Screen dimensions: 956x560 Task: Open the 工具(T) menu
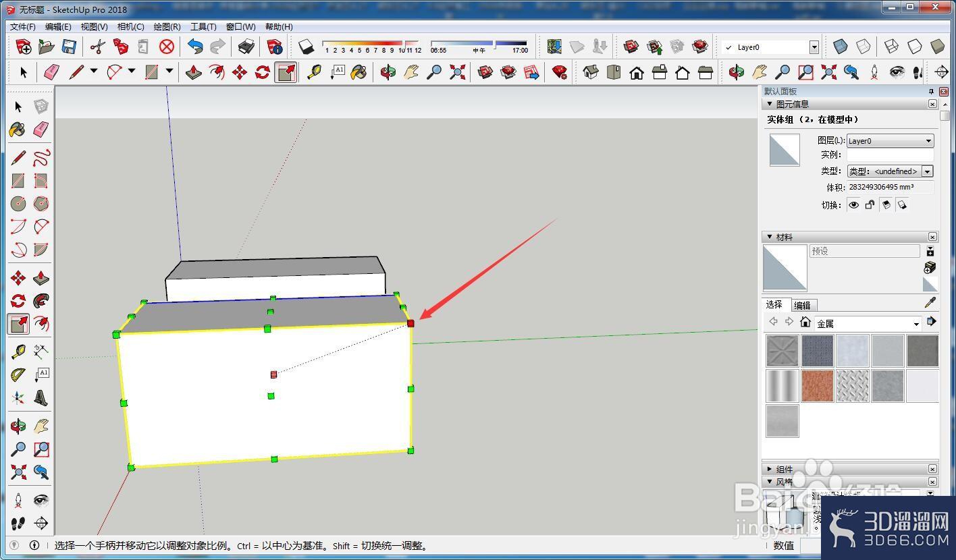point(203,27)
